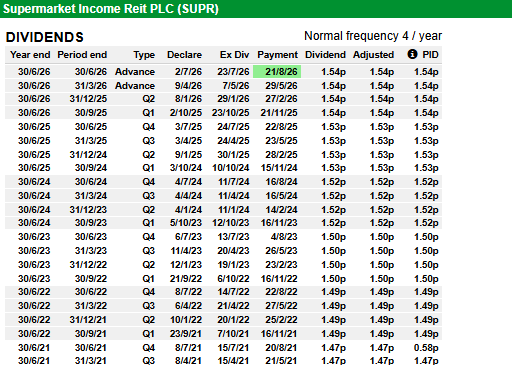Click the 0.58p PID value
The width and height of the screenshot is (512, 365).
(426, 348)
